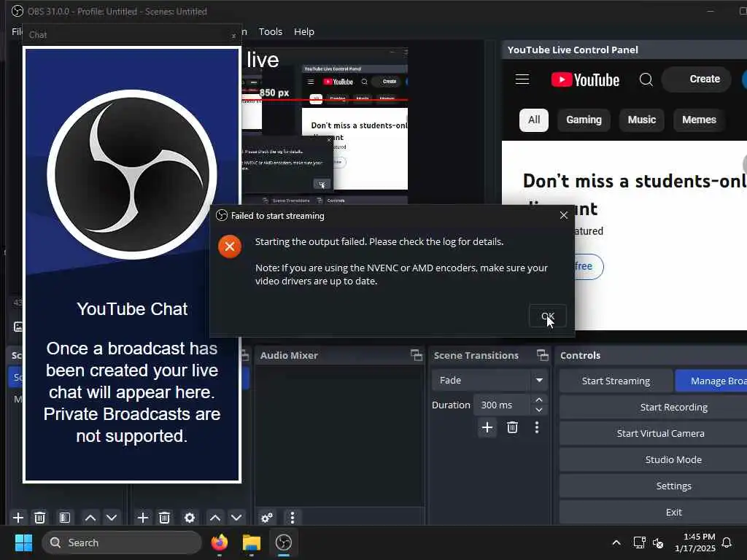Remove selected scene using its trash icon

(40, 518)
